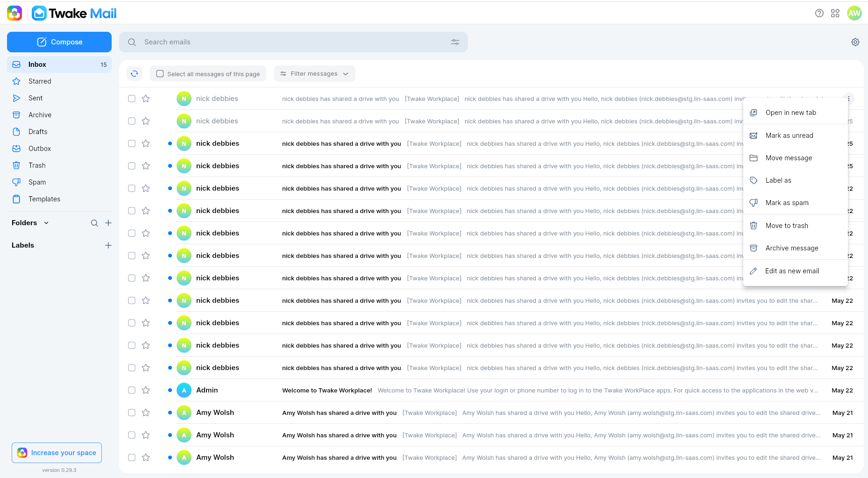Open the Outbox folder
The width and height of the screenshot is (868, 478).
click(59, 149)
